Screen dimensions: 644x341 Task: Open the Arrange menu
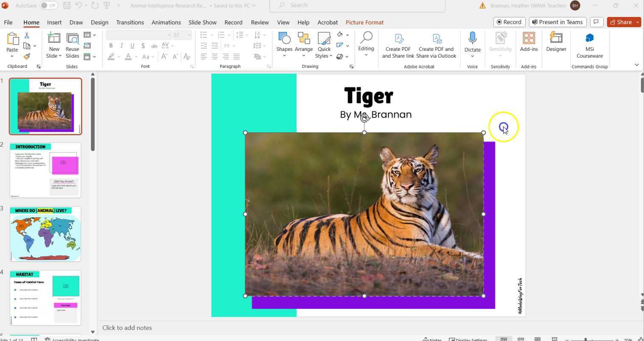click(x=304, y=45)
